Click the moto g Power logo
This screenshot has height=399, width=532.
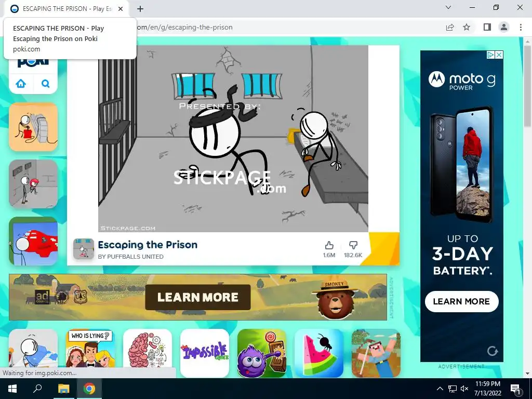pos(461,81)
